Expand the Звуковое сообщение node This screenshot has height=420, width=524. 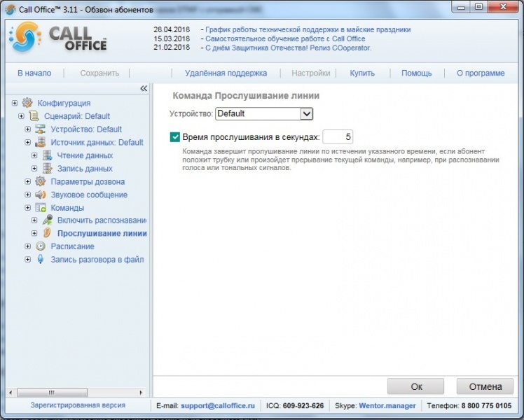pyautogui.click(x=28, y=195)
